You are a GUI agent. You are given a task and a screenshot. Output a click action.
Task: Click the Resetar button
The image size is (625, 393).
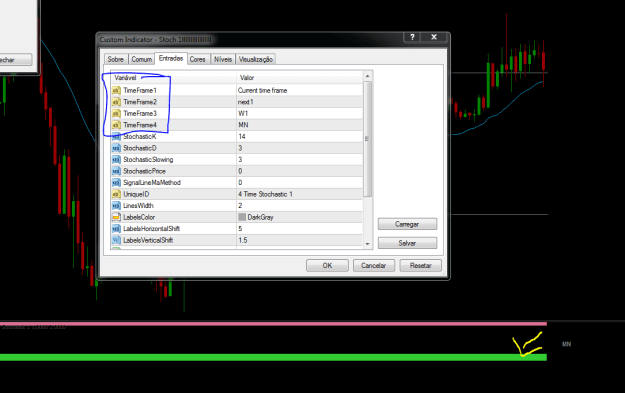point(421,265)
